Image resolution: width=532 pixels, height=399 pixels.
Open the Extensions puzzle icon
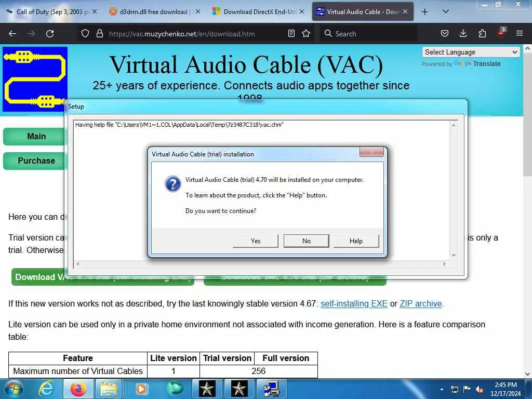point(482,34)
